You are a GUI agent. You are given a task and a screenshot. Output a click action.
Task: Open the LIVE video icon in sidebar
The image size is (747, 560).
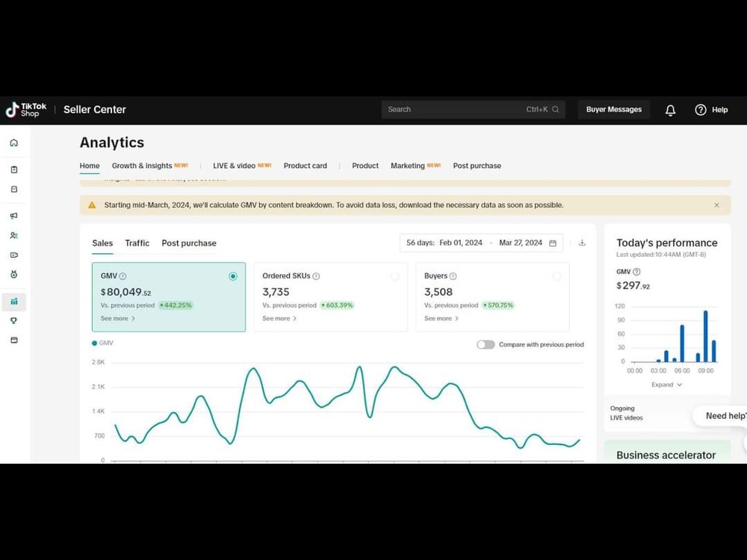point(13,255)
